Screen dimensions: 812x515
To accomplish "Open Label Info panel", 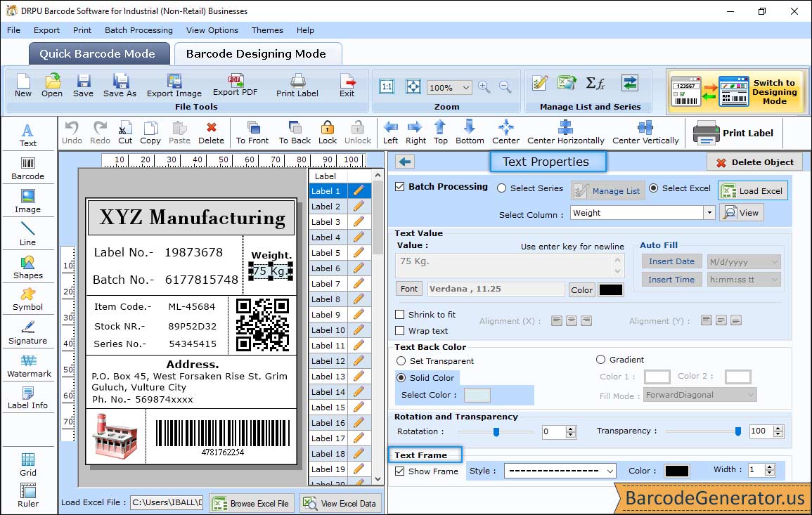I will [x=28, y=398].
